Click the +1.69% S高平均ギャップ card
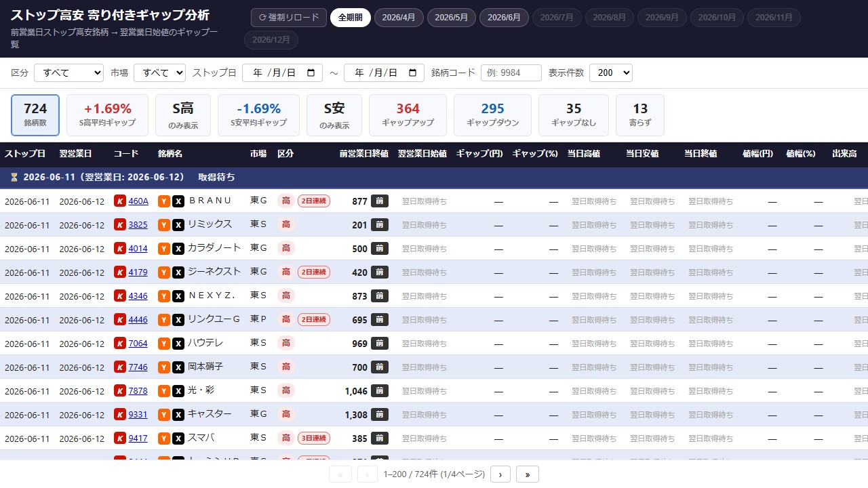The image size is (868, 488). point(108,115)
